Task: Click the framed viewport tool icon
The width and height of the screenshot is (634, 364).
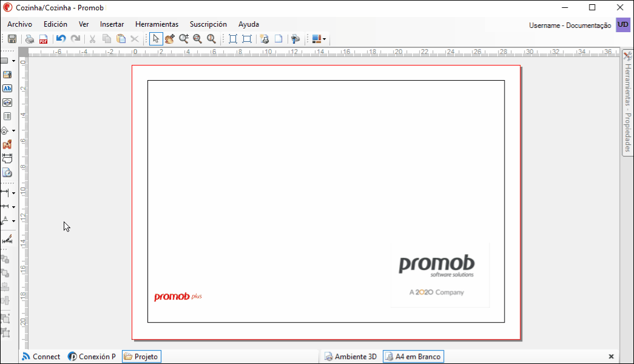Action: tap(7, 103)
